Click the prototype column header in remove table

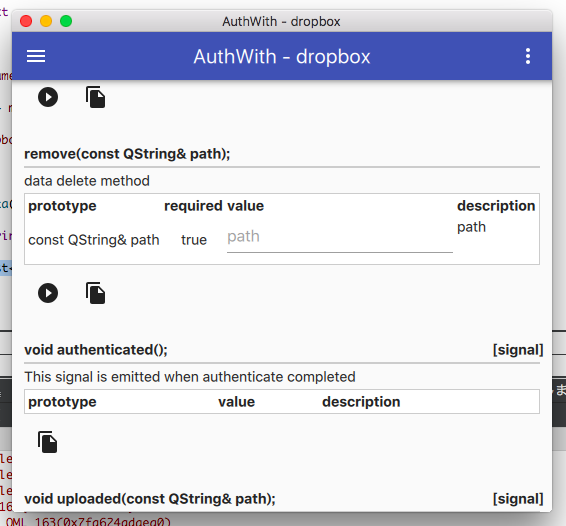[62, 206]
